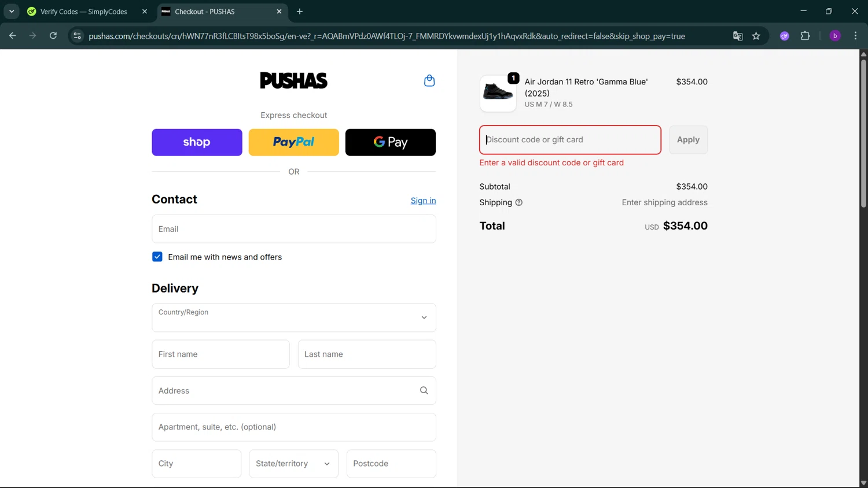868x488 pixels.
Task: Click the Last name field
Action: tap(367, 354)
